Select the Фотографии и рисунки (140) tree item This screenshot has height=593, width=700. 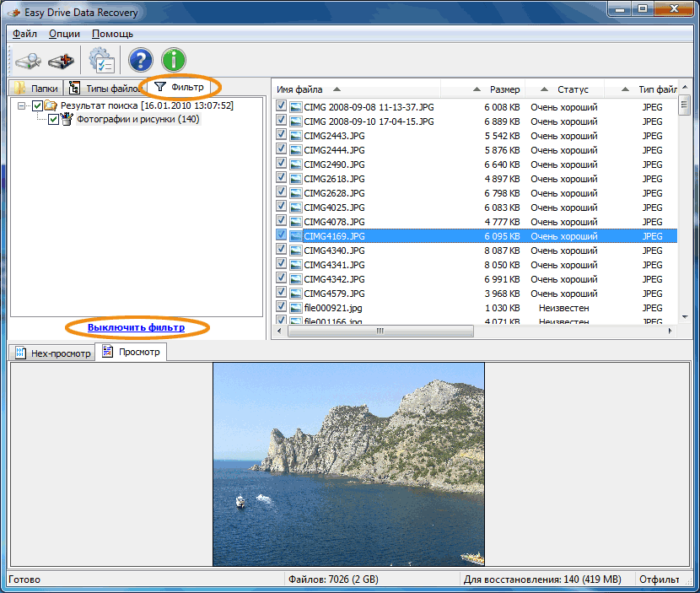138,119
